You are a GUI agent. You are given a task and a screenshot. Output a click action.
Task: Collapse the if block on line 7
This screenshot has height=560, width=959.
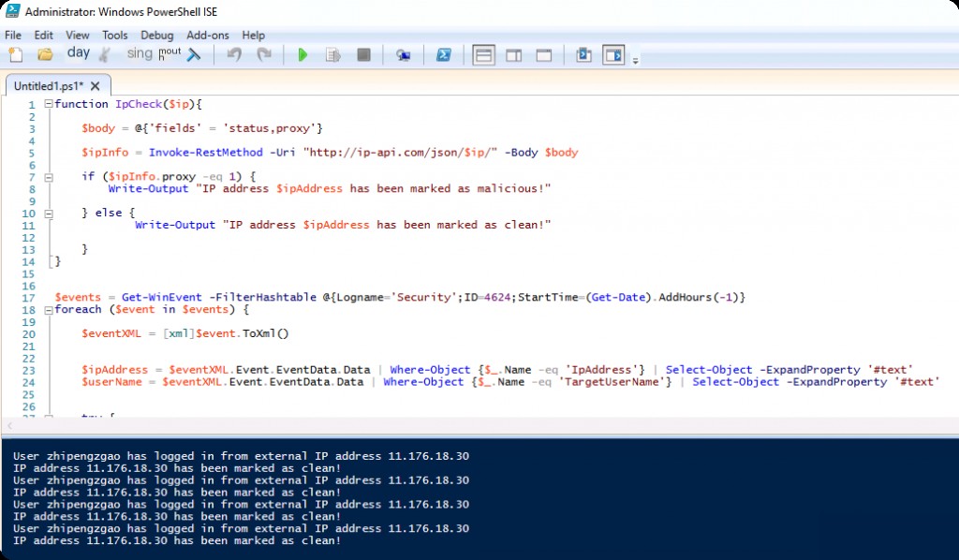click(x=49, y=177)
